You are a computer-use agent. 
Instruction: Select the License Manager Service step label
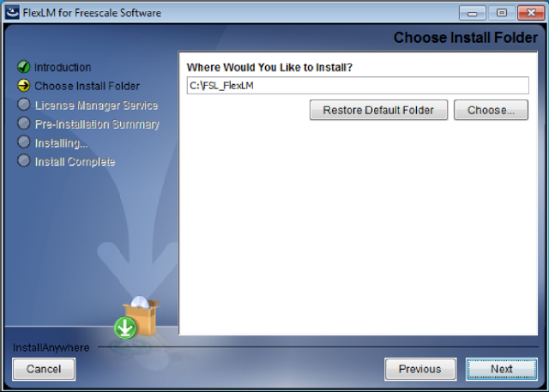[96, 106]
